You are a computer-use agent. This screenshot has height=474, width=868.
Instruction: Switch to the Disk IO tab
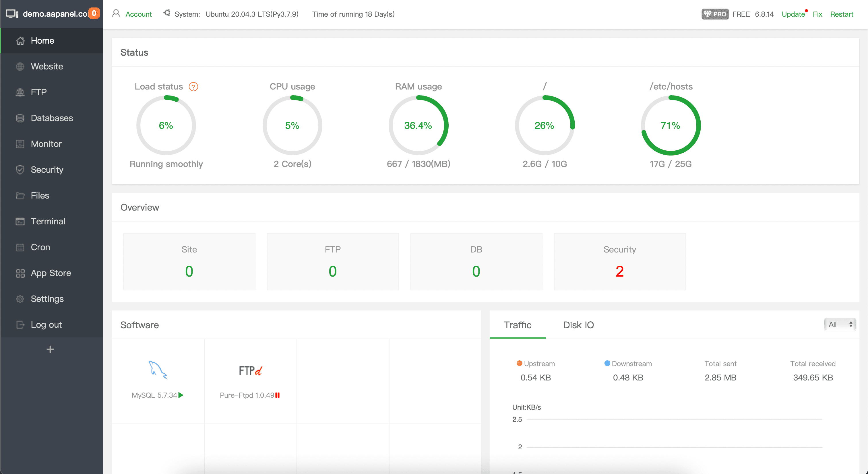578,325
